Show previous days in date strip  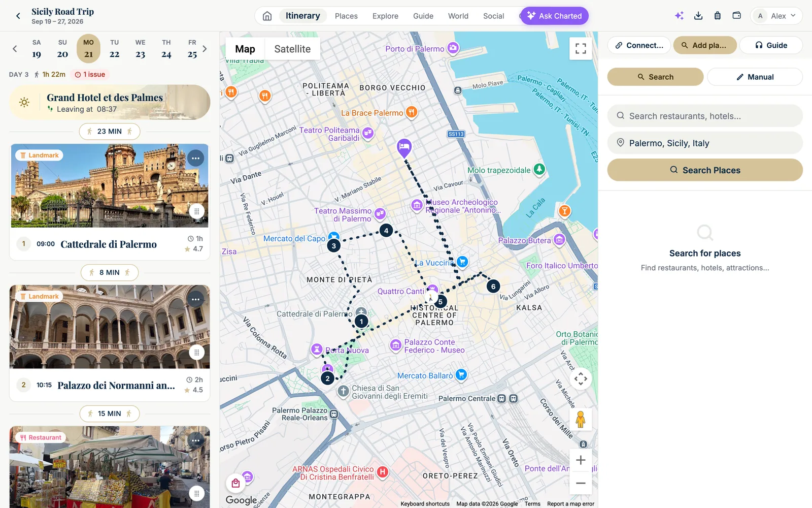pyautogui.click(x=15, y=49)
